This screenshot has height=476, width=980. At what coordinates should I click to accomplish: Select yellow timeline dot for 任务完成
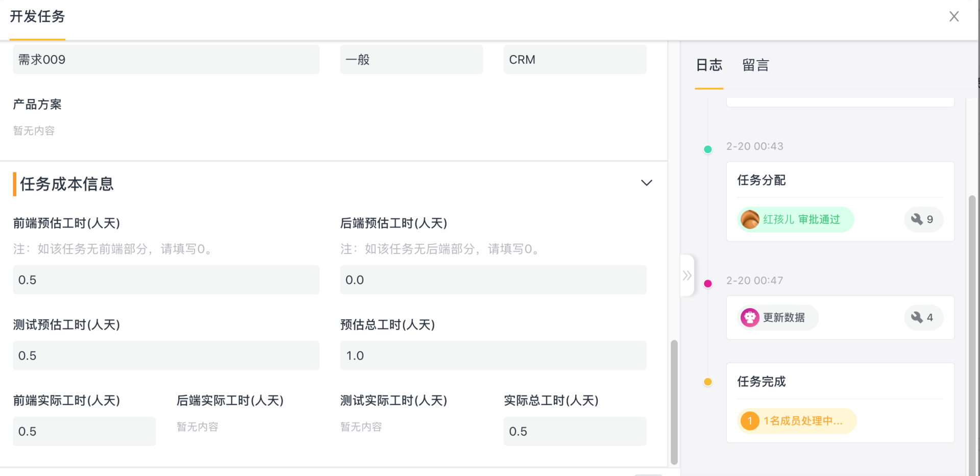click(x=707, y=382)
